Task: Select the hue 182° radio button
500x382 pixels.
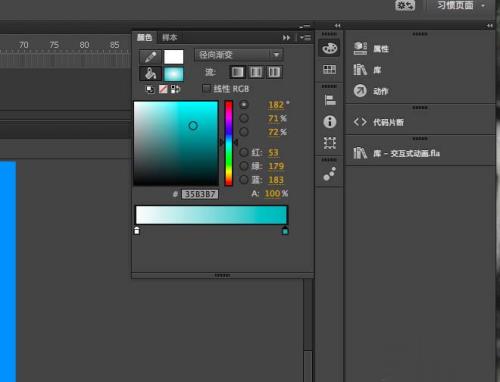Action: click(x=244, y=104)
